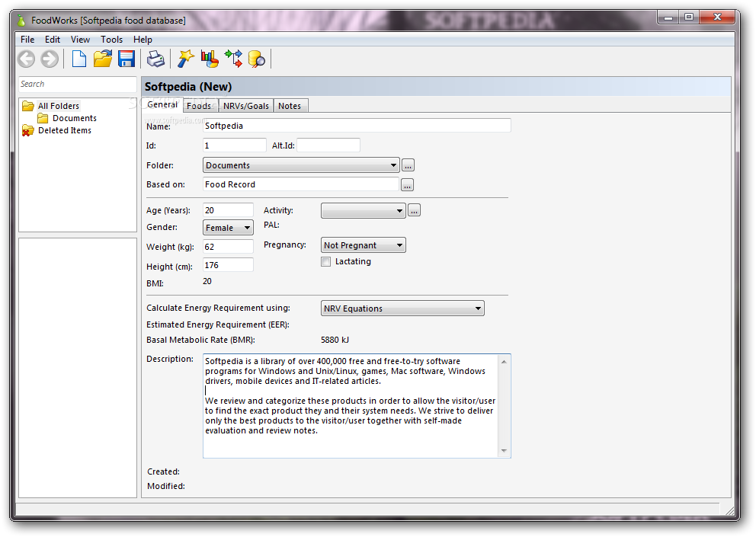Click the Alt.Id input field
This screenshot has width=756, height=537.
click(328, 145)
